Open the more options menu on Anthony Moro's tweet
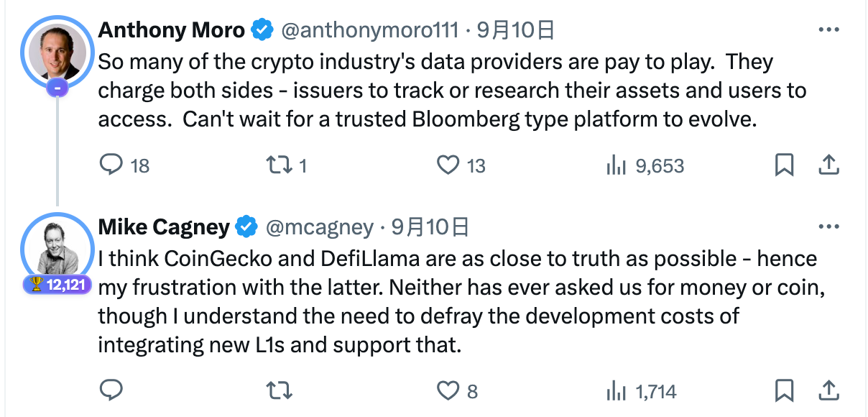This screenshot has height=417, width=868. [x=830, y=29]
